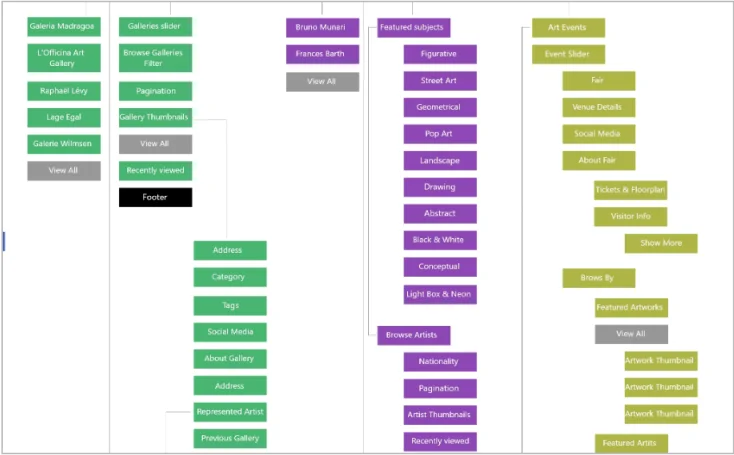This screenshot has width=734, height=455.
Task: Click the Street Art subject box
Action: [440, 81]
